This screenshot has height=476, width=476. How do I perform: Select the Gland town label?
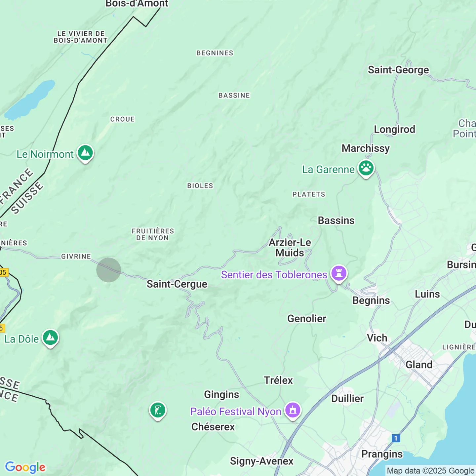pyautogui.click(x=419, y=365)
